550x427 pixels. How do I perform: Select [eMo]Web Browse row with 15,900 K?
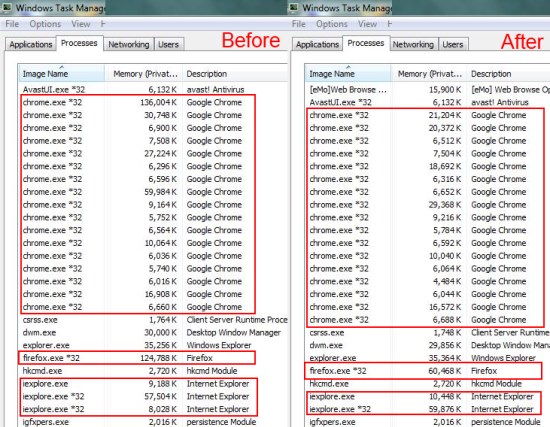(x=427, y=89)
